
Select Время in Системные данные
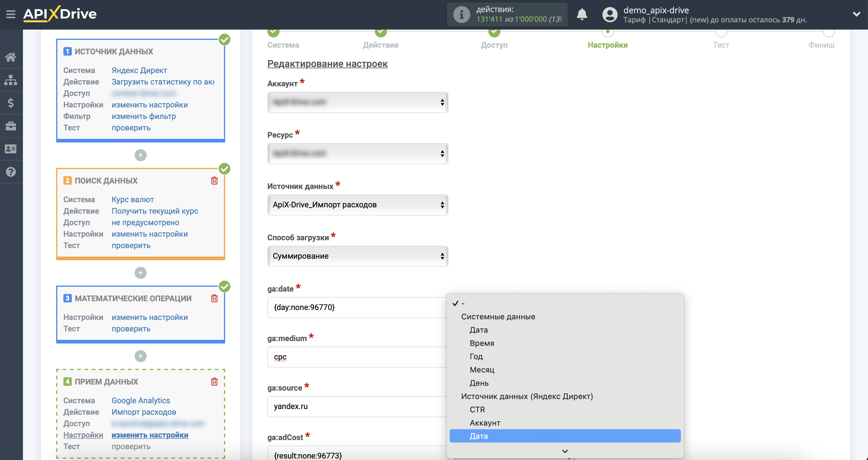(565, 343)
